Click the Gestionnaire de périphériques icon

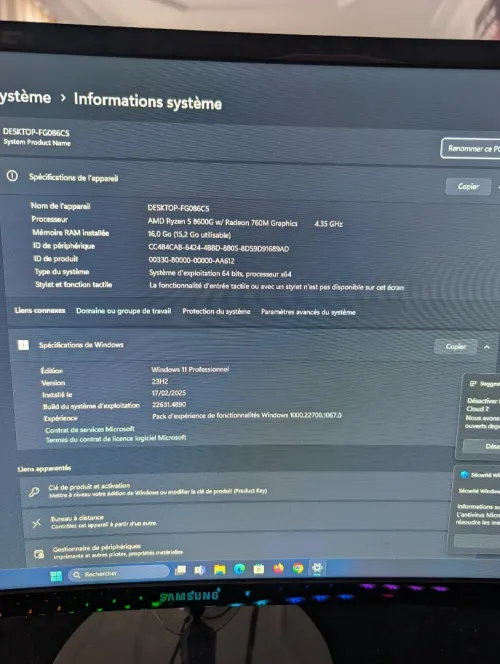(39, 554)
